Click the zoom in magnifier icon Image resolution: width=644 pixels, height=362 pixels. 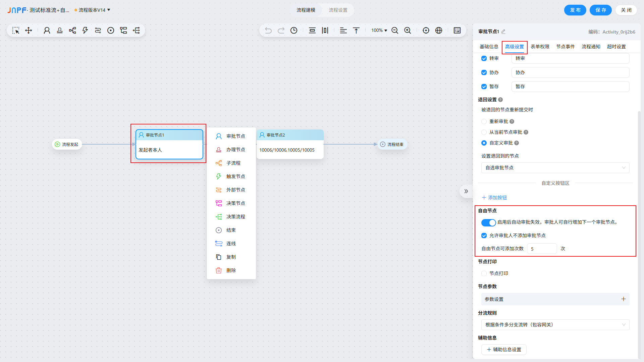coord(408,31)
